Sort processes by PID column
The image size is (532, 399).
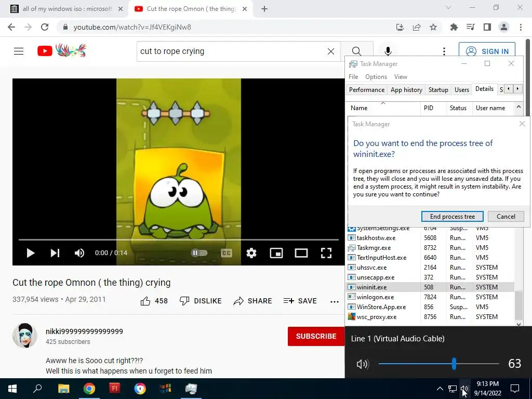pos(433,108)
